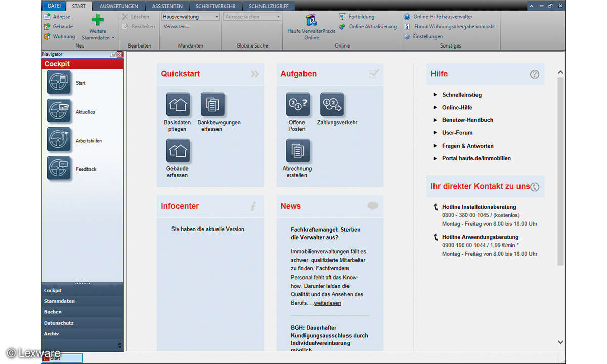Open Einstellungen in the ribbon
Viewport: 607px width, 364px height.
coord(423,36)
